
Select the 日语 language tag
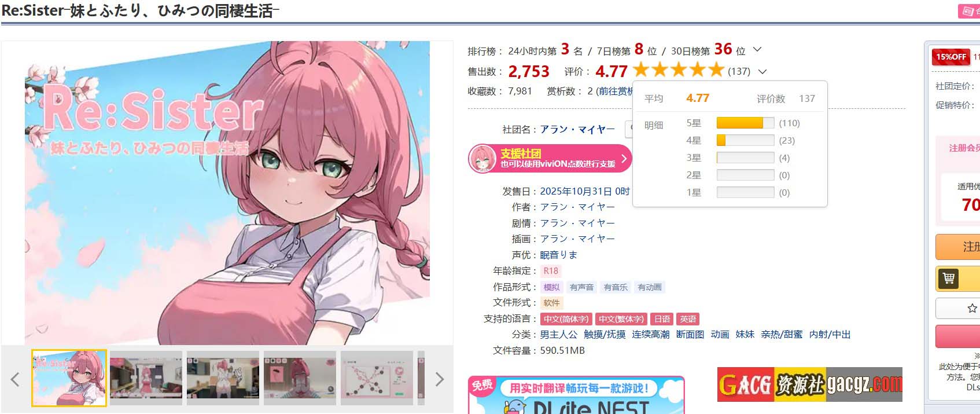(x=662, y=319)
